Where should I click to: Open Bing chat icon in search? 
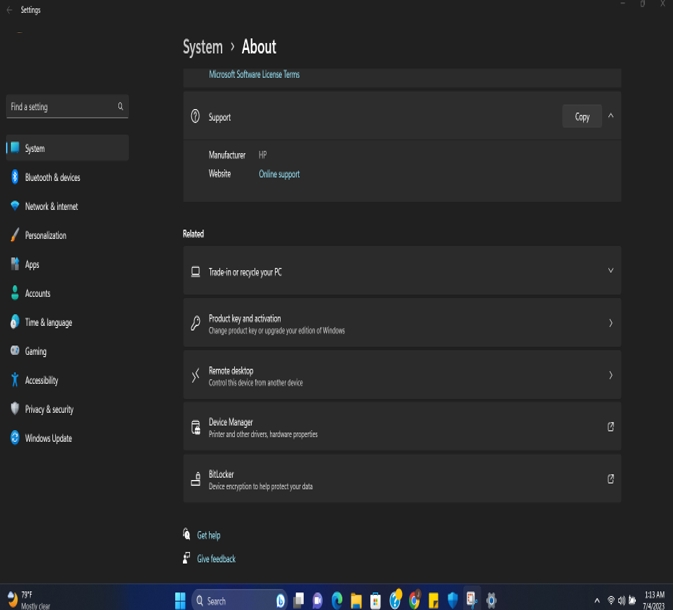(280, 601)
